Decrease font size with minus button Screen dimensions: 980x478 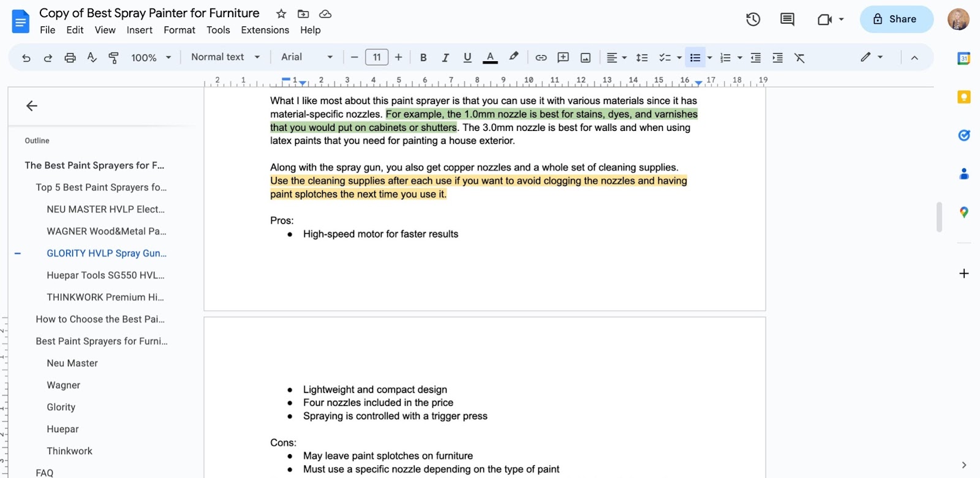(x=354, y=57)
